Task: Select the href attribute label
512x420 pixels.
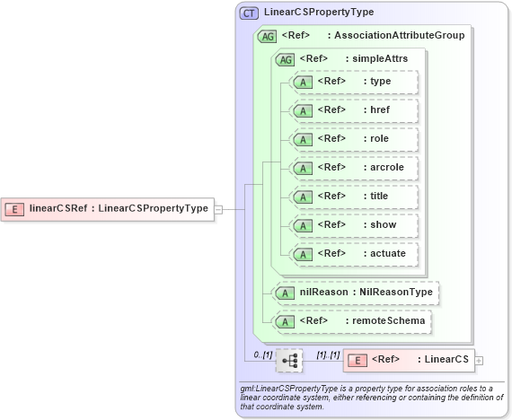Action: point(354,109)
